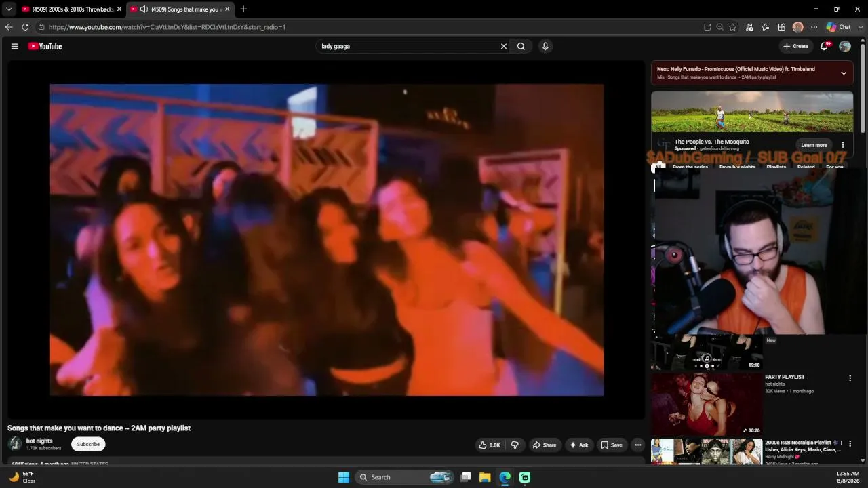
Task: Select the Related filter chip
Action: coord(806,167)
